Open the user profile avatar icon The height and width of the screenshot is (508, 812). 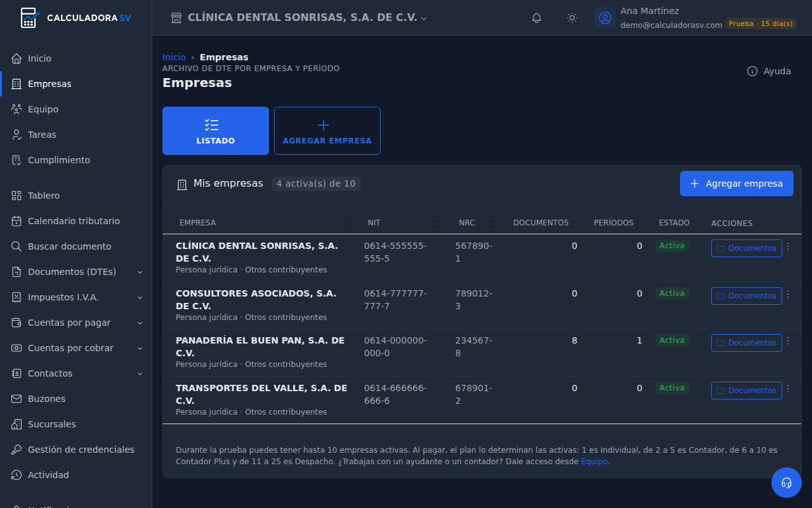[x=605, y=18]
